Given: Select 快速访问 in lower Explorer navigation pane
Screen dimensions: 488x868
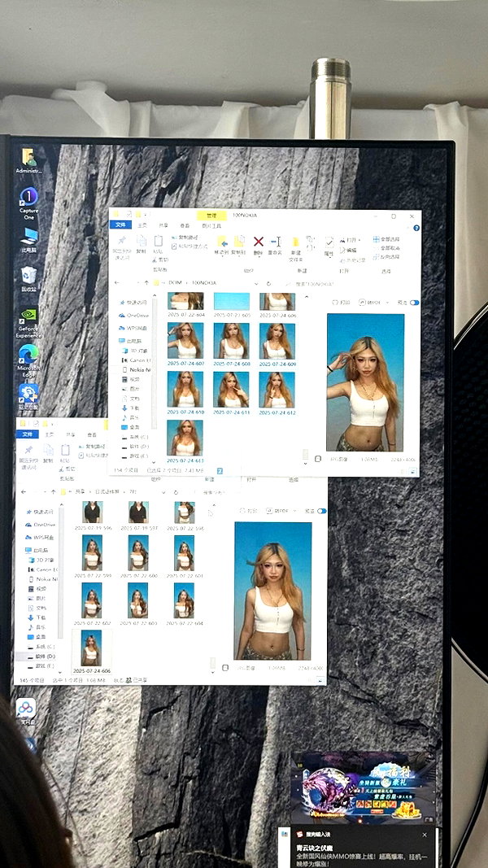Looking at the screenshot, I should [40, 512].
